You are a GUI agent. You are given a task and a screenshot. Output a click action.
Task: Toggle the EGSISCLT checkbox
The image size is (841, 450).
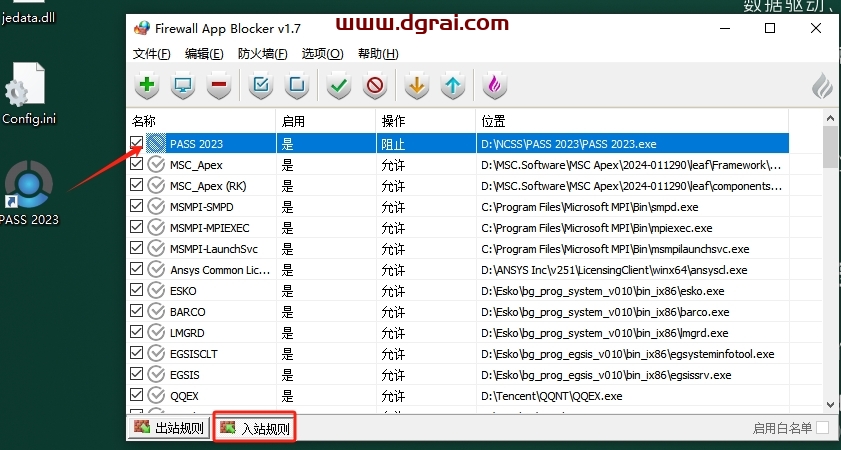click(137, 353)
